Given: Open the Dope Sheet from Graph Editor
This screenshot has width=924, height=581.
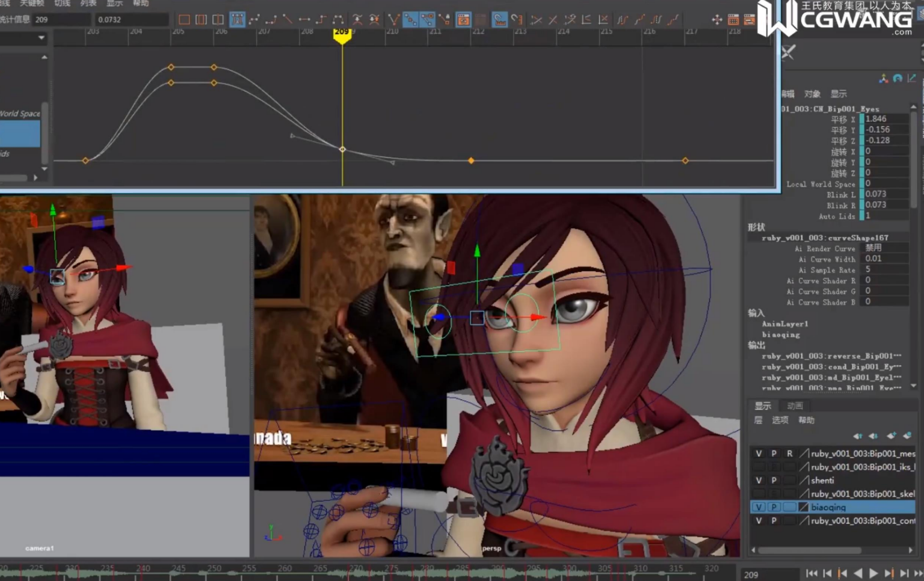Looking at the screenshot, I should click(x=733, y=20).
